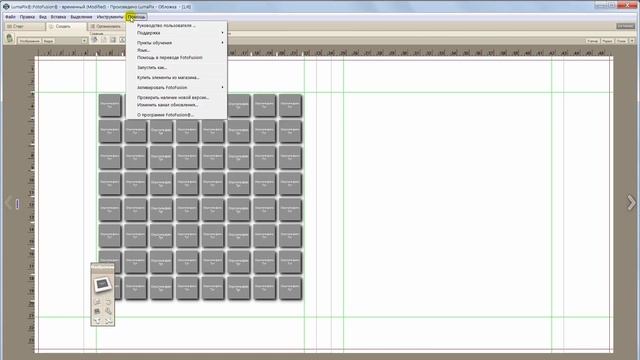Click middle of three buttons at toolbar's right end
Viewport: 640px width, 360px height.
click(x=607, y=41)
